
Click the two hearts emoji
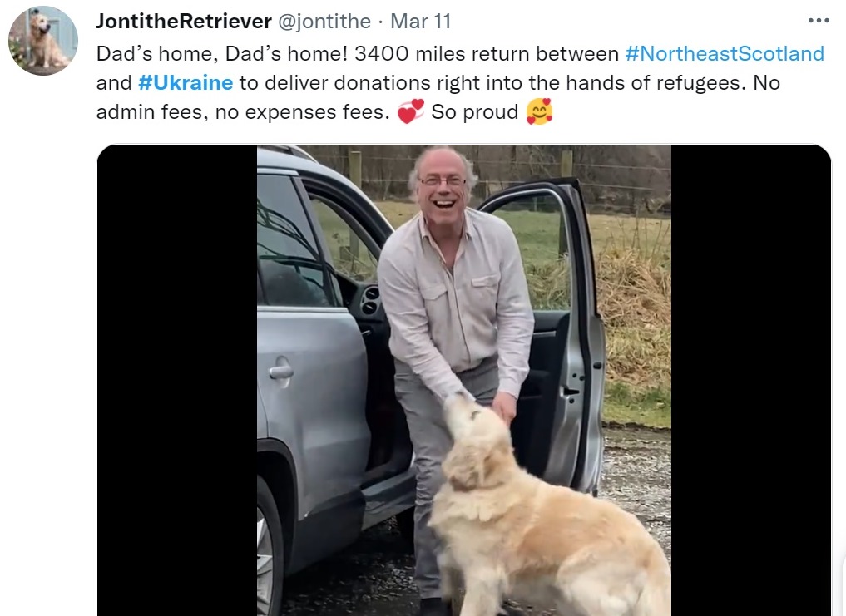coord(410,111)
